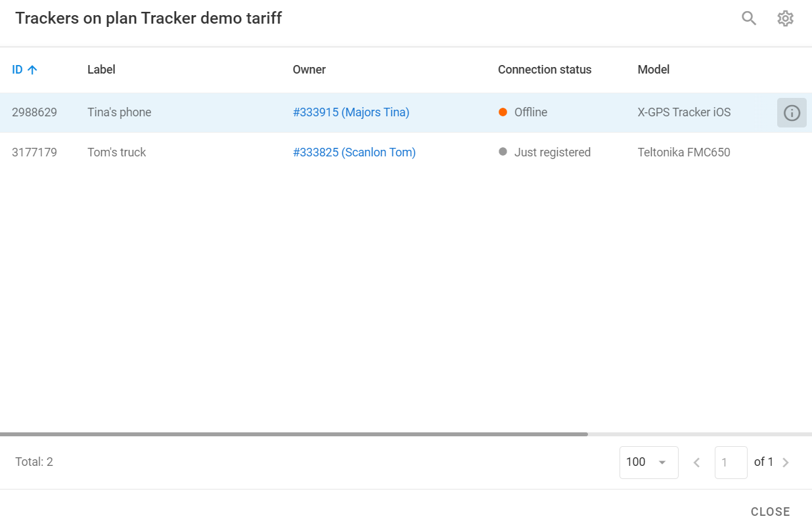
Task: Click the Offline status dot for Tina's phone
Action: (x=503, y=112)
